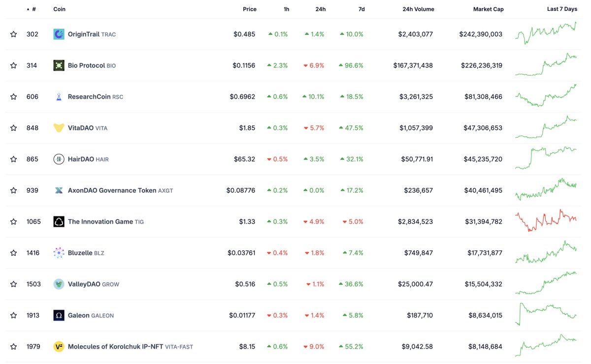Click the AxonDAO Governance Token logo
The image size is (591, 364).
click(x=59, y=190)
